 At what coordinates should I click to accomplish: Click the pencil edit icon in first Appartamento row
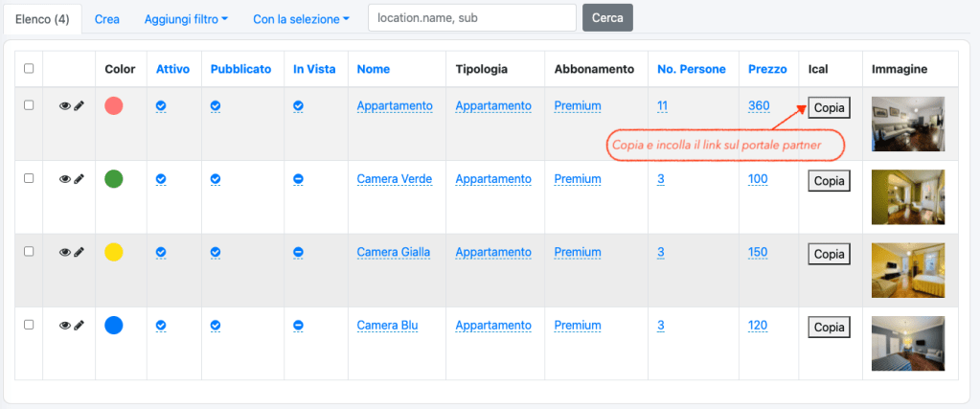(80, 106)
